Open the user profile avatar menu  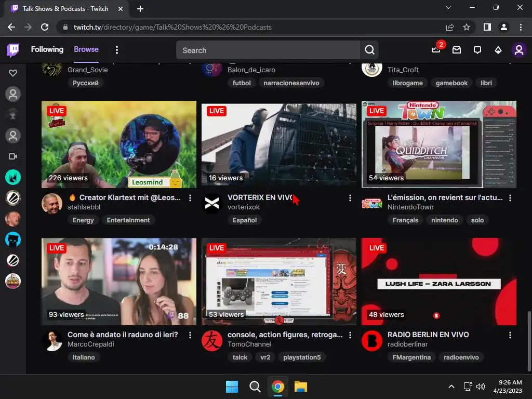[519, 50]
